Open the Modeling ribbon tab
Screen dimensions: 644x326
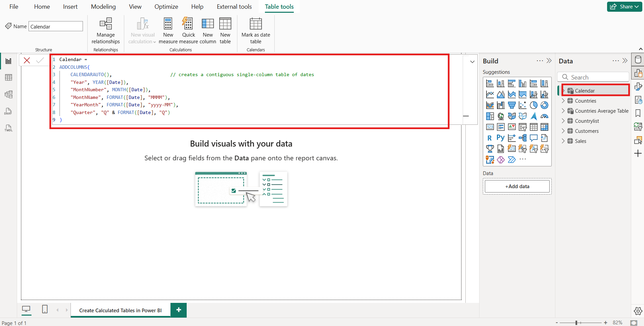pyautogui.click(x=103, y=7)
